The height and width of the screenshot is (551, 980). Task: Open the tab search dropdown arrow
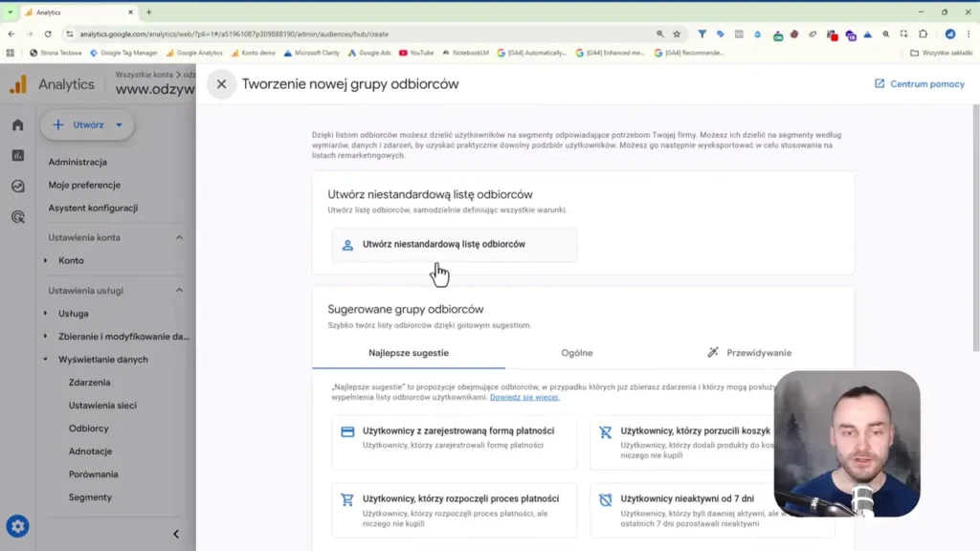[10, 12]
